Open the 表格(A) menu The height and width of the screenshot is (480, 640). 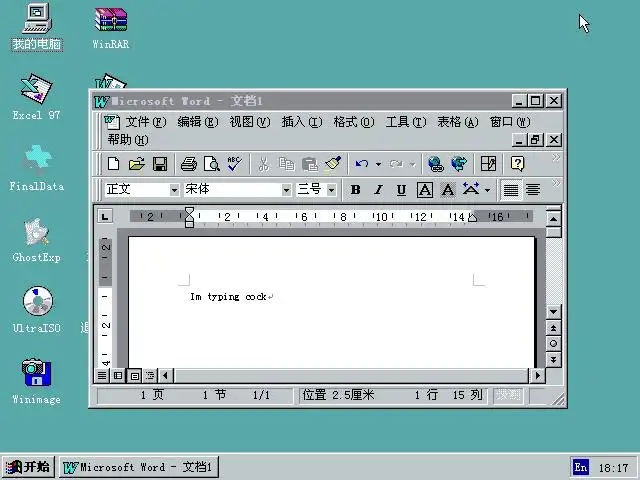click(458, 122)
